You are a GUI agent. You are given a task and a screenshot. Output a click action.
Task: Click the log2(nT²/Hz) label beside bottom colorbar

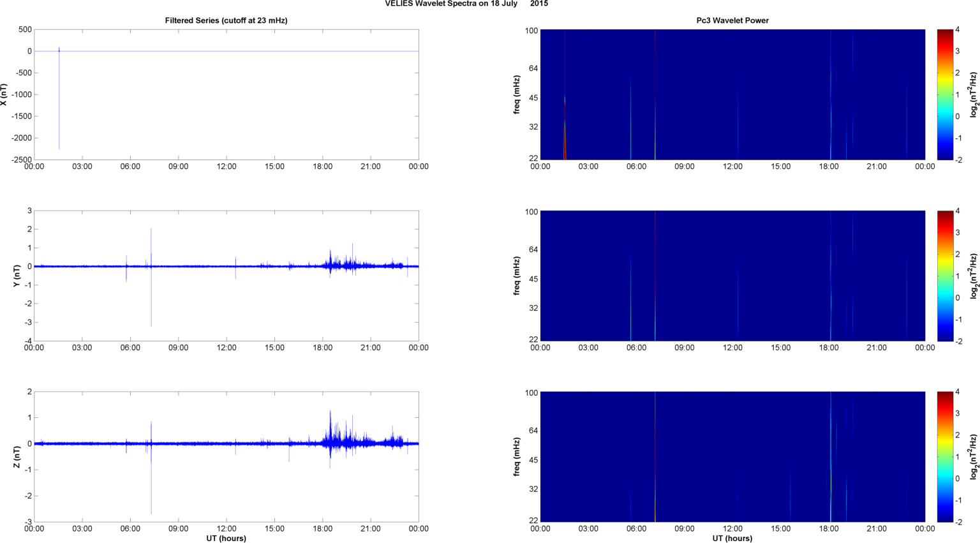pyautogui.click(x=974, y=457)
